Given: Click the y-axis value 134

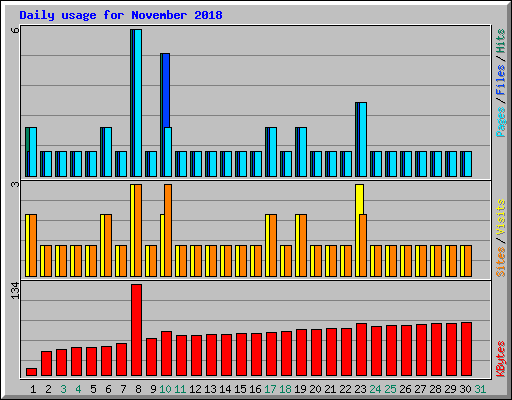Looking at the screenshot, I should [x=15, y=291].
